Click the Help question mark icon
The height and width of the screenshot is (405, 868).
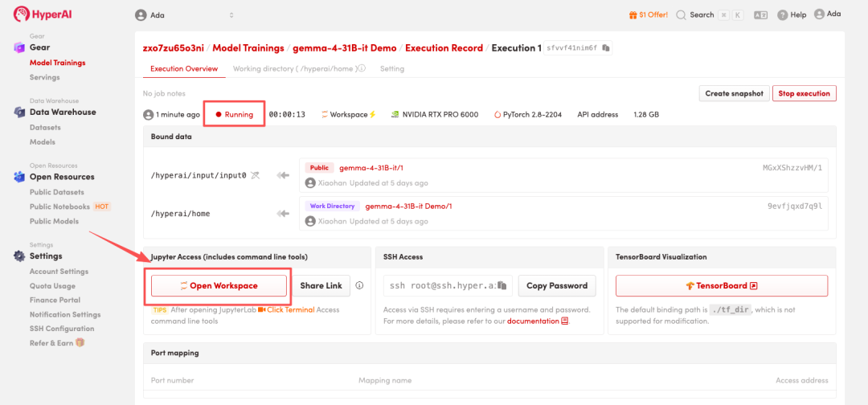[783, 14]
